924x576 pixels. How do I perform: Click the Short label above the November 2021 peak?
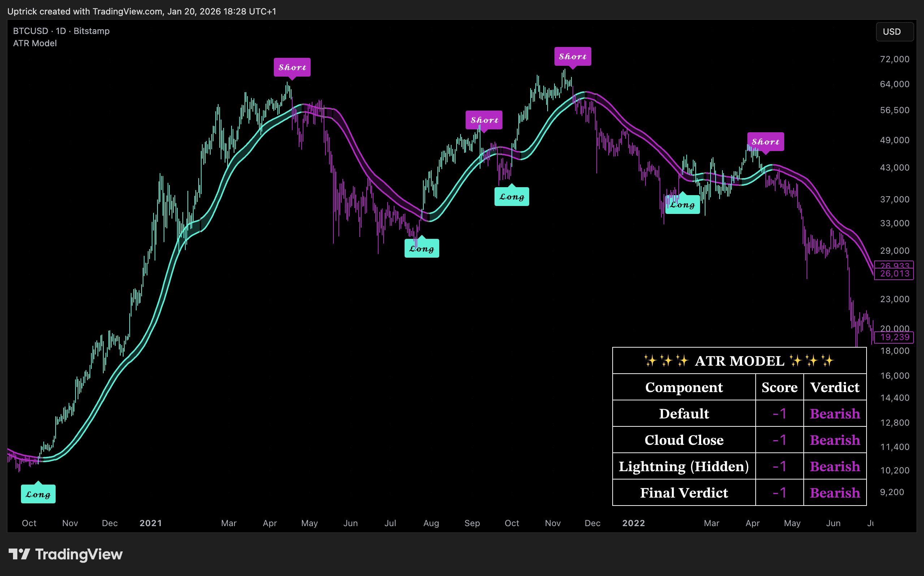pos(572,57)
